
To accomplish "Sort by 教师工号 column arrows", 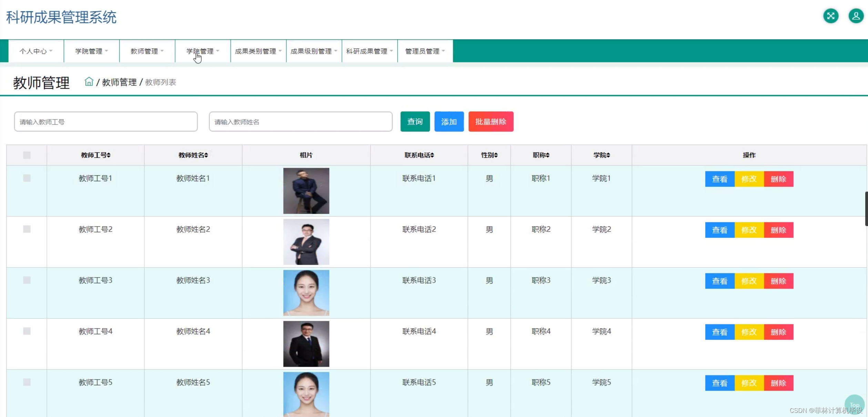I will tap(109, 155).
